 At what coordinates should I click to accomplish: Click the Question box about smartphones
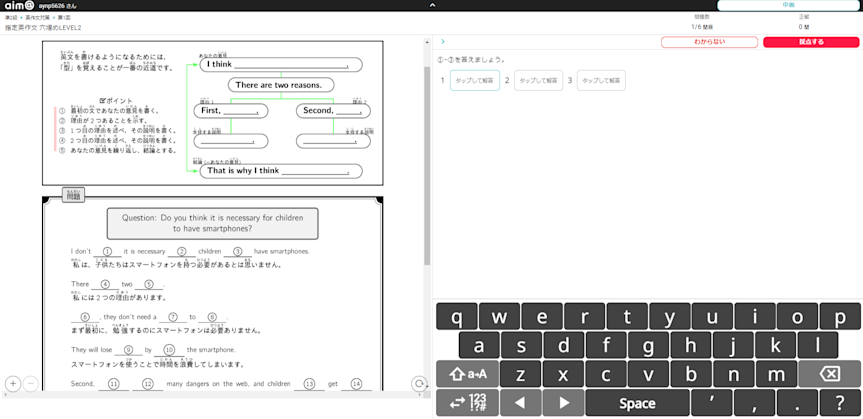click(x=212, y=223)
